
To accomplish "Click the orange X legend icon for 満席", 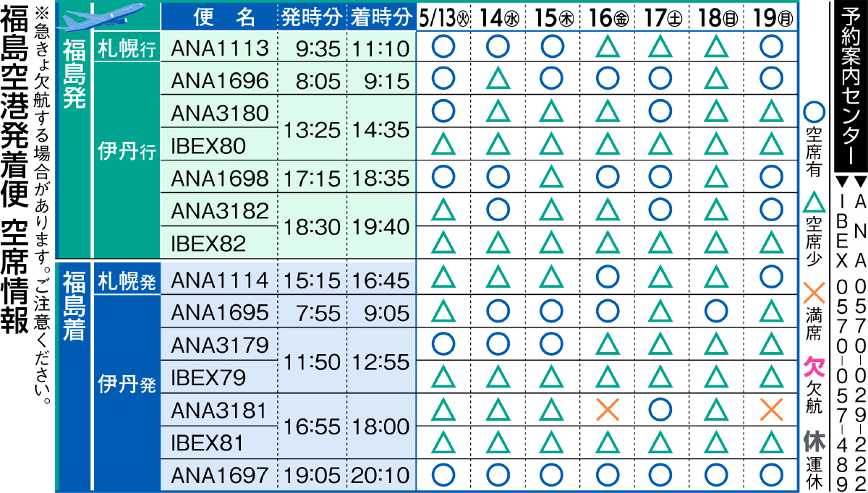I will click(x=814, y=293).
